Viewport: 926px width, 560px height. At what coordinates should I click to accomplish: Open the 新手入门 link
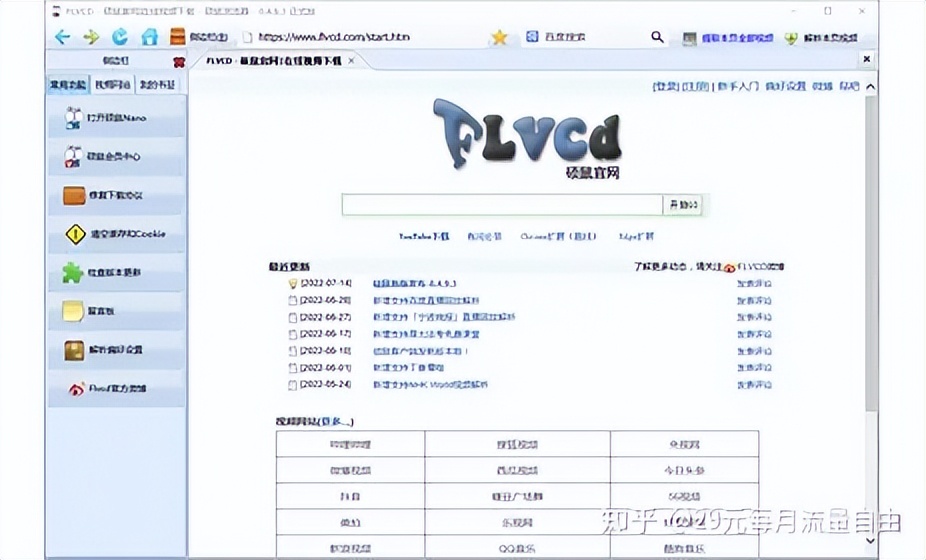738,86
